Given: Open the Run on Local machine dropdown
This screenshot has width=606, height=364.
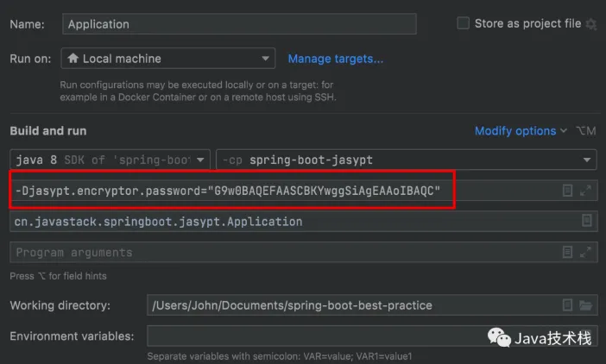Looking at the screenshot, I should 168,59.
